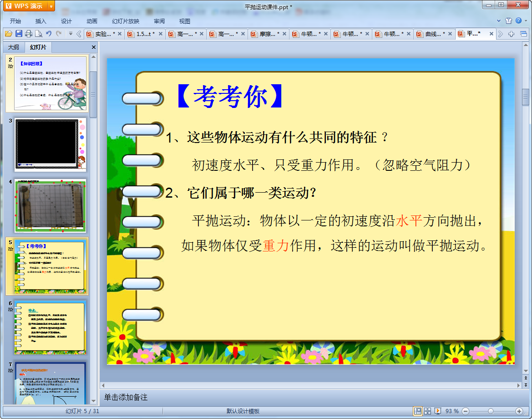Switch to slide sorter view

[x=428, y=411]
